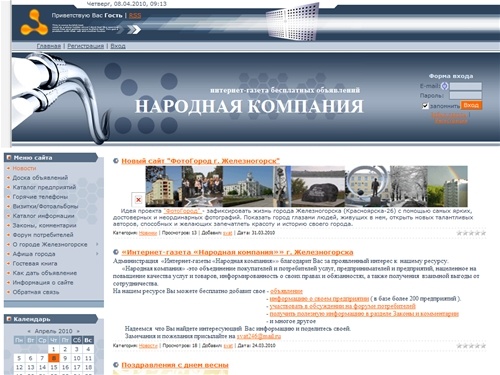Open Горячие телефоны menu item

[x=40, y=197]
